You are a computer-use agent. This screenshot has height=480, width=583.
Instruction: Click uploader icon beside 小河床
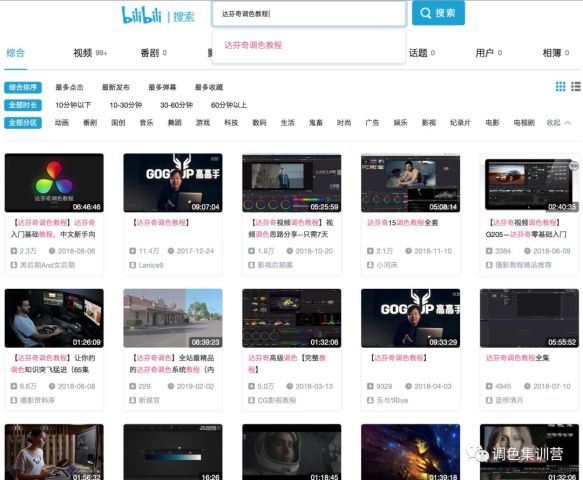pos(370,265)
